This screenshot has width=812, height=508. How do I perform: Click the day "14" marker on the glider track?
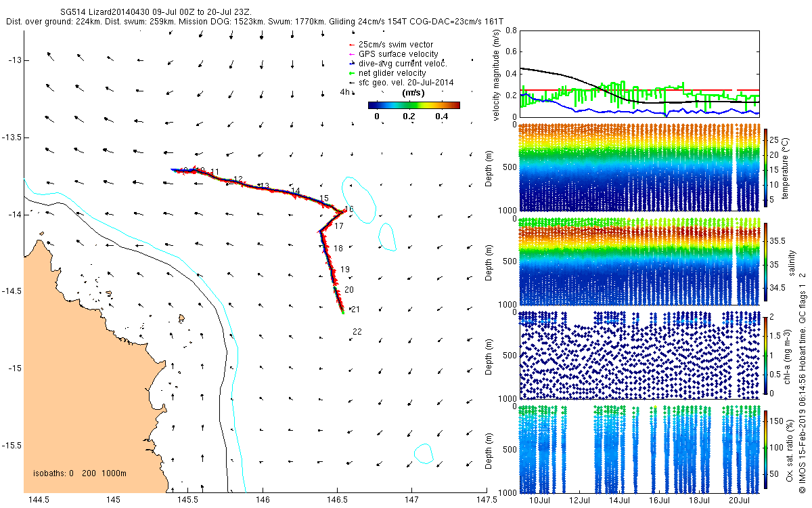pyautogui.click(x=295, y=191)
